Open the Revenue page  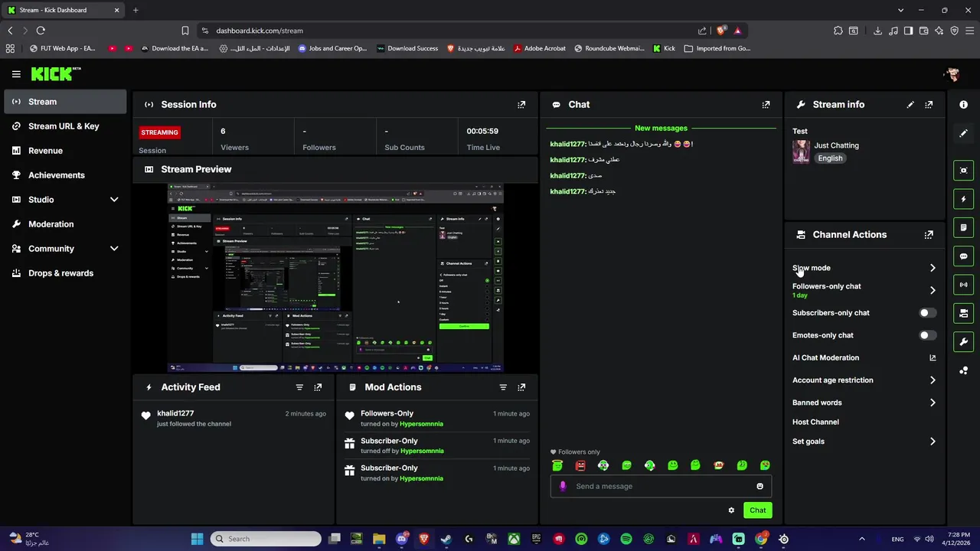65,151
